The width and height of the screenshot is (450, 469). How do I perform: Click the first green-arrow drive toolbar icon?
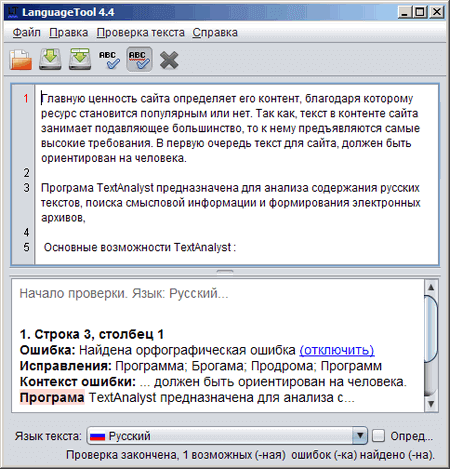tap(50, 59)
